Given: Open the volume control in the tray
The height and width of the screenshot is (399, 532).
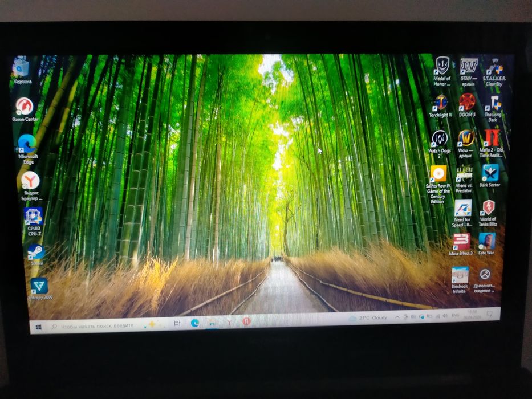Looking at the screenshot, I should click(445, 316).
